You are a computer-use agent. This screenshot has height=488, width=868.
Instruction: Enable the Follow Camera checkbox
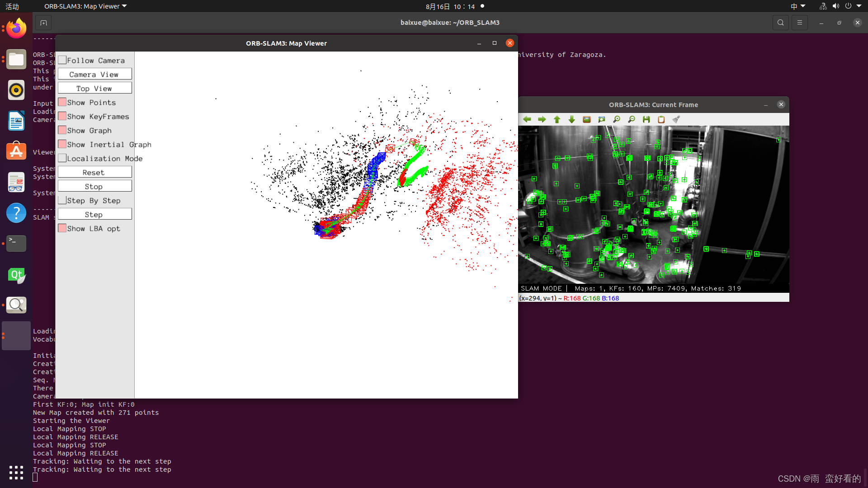pyautogui.click(x=62, y=60)
